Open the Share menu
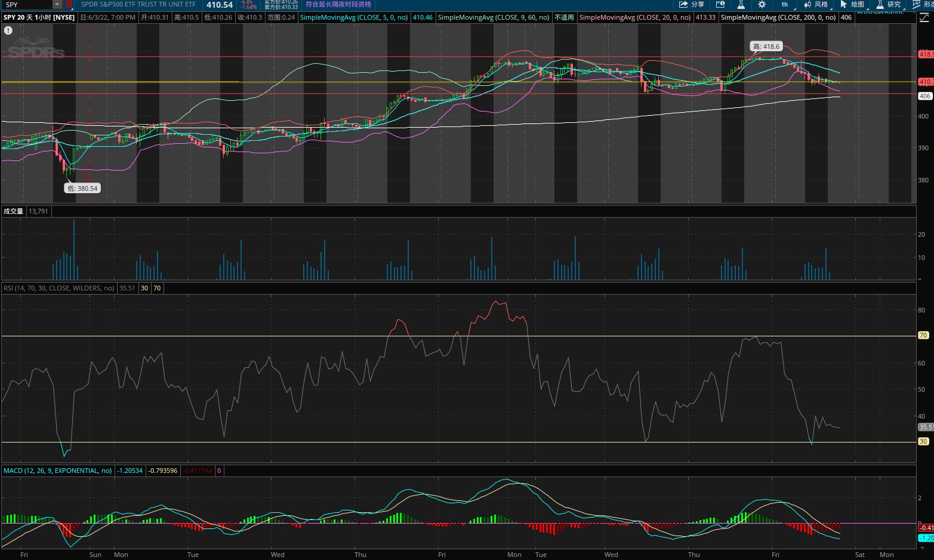Viewport: 934px width, 560px height. coord(692,4)
